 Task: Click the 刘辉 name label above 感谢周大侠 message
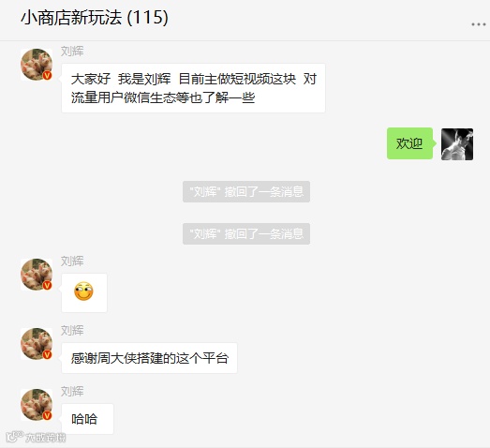point(72,331)
